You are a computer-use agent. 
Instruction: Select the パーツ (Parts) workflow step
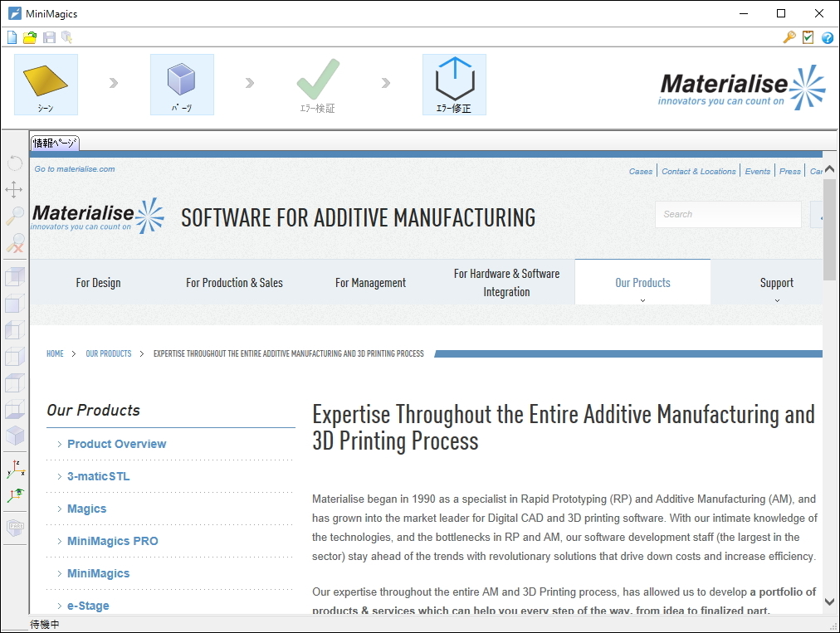(182, 85)
